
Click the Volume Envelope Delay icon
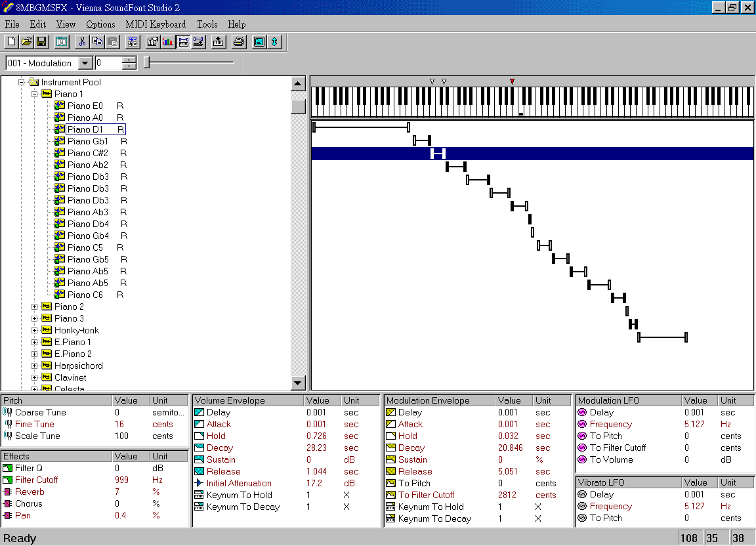[x=199, y=412]
